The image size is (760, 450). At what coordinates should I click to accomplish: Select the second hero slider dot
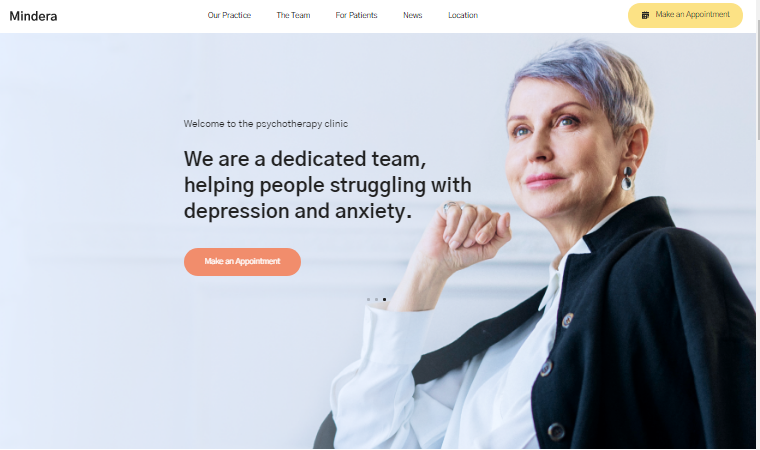tap(376, 300)
